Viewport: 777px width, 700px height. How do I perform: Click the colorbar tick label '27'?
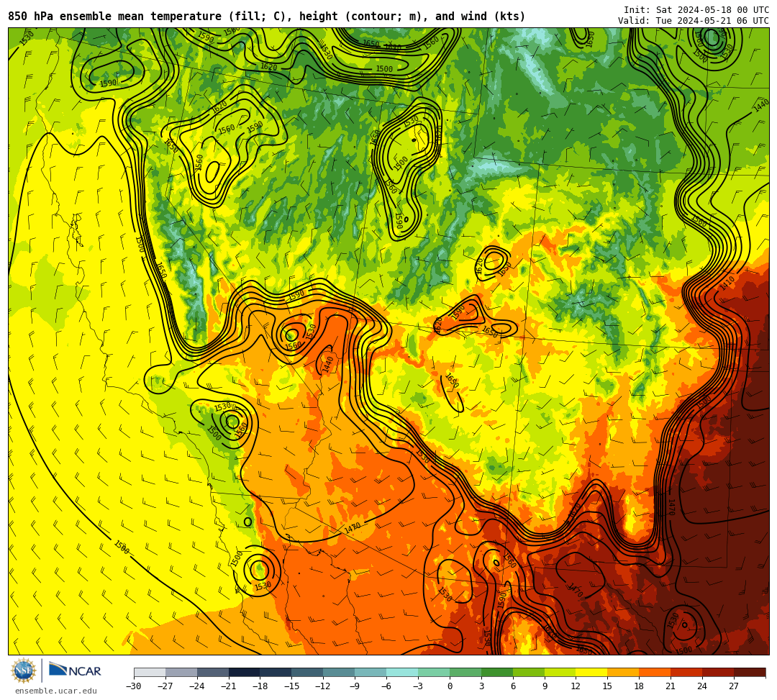pyautogui.click(x=734, y=686)
